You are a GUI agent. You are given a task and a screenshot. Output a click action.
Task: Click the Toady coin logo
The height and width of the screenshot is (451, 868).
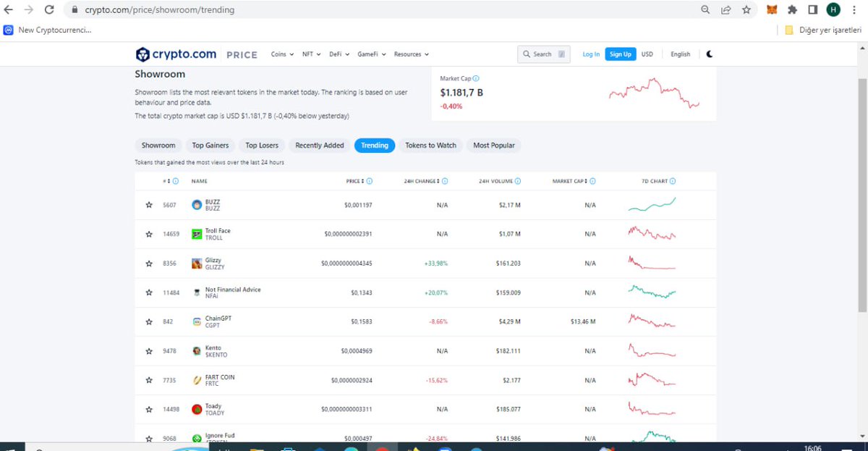click(x=197, y=409)
